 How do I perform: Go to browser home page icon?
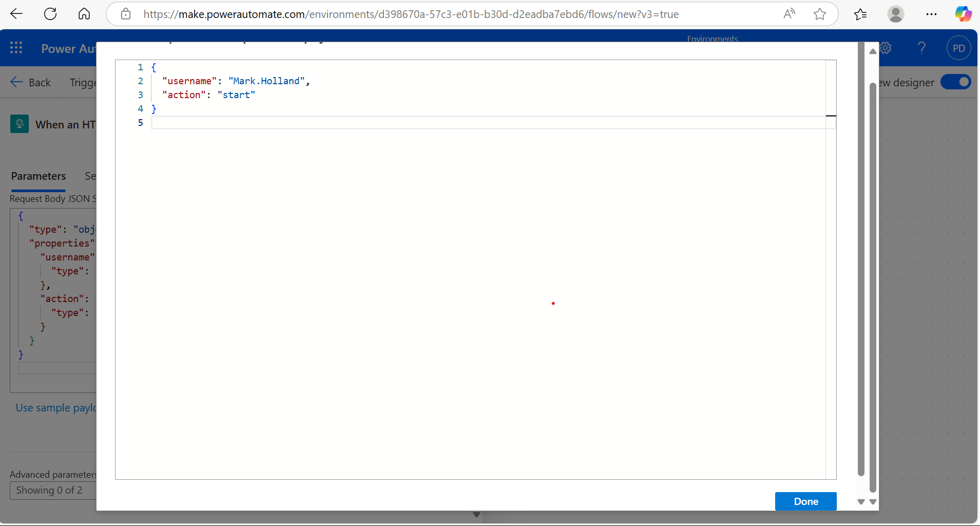[x=84, y=14]
